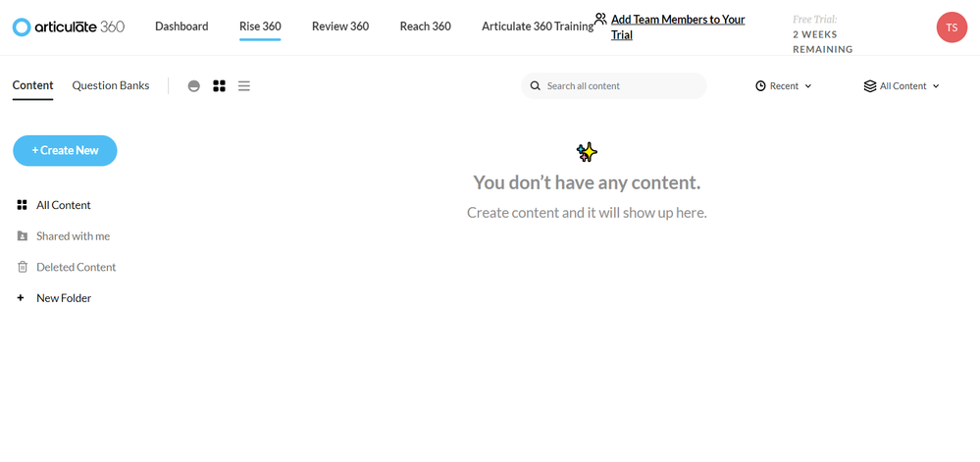Click the clock icon next to Recent

point(760,86)
